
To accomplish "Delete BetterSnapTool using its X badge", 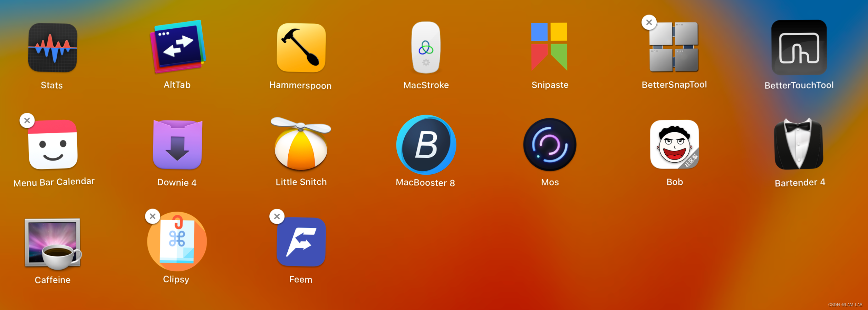I will point(649,22).
